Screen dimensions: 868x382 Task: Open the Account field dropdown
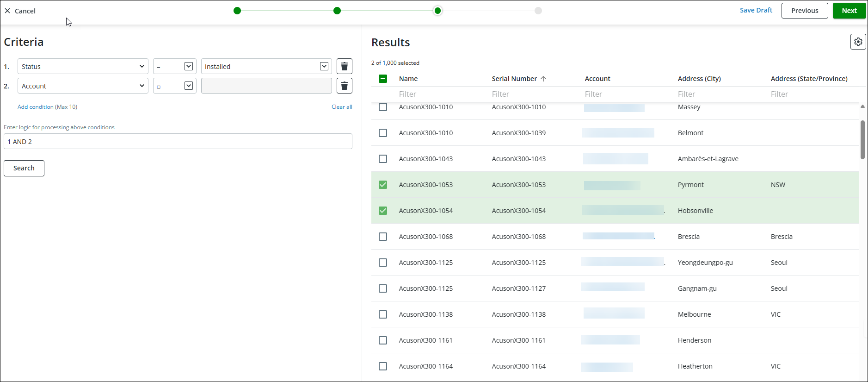[x=83, y=86]
